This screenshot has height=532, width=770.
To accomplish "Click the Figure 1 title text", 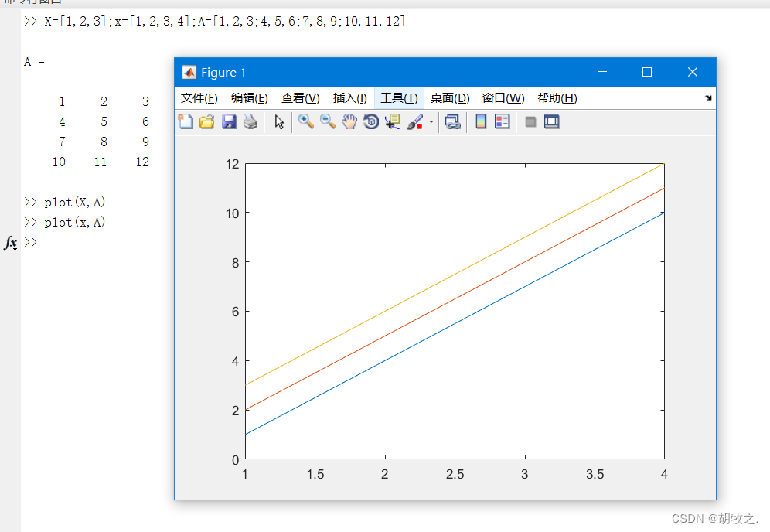I will 223,73.
